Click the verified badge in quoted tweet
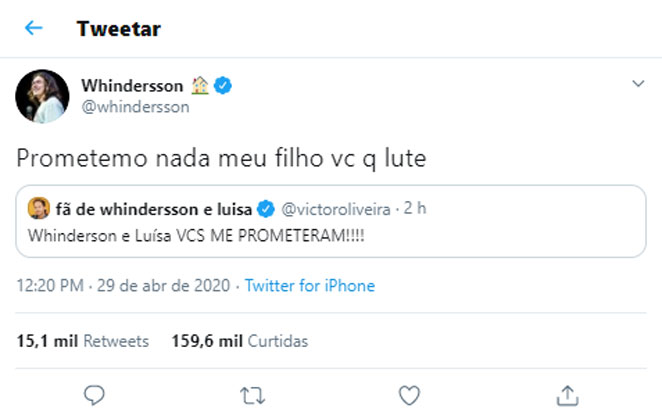The width and height of the screenshot is (662, 419). pos(267,209)
